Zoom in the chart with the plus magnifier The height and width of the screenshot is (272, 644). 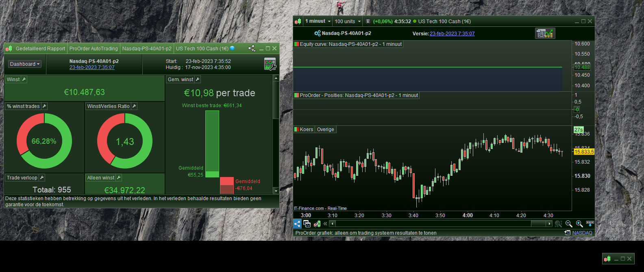pyautogui.click(x=579, y=224)
